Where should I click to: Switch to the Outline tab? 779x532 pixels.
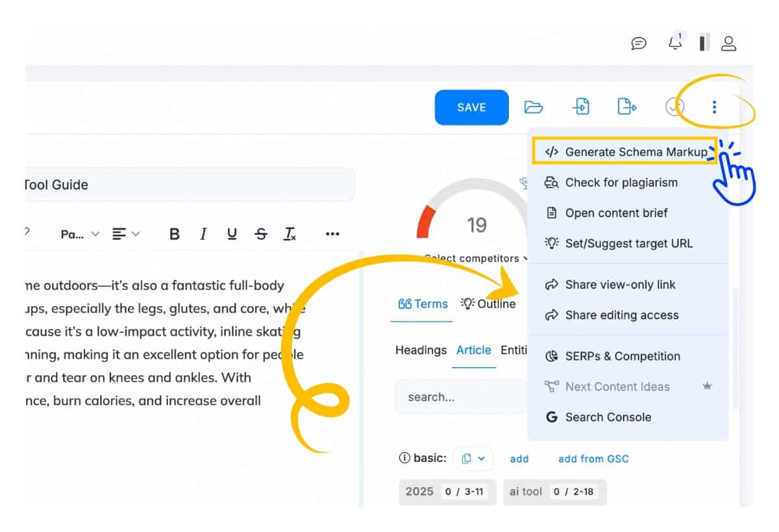coord(488,304)
